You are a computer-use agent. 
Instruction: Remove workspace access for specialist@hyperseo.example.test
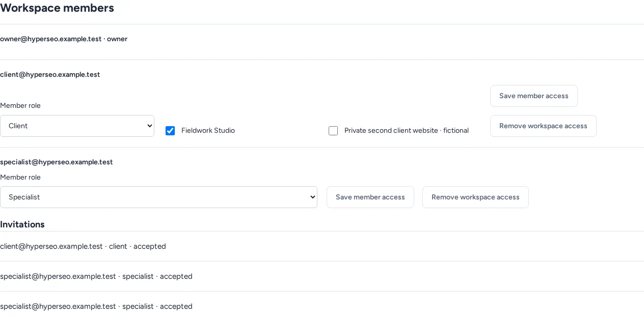point(475,197)
